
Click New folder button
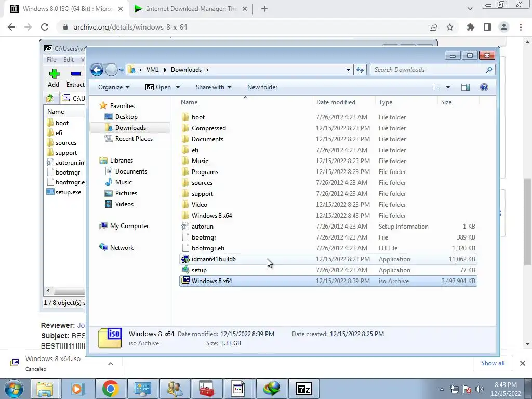coord(262,87)
